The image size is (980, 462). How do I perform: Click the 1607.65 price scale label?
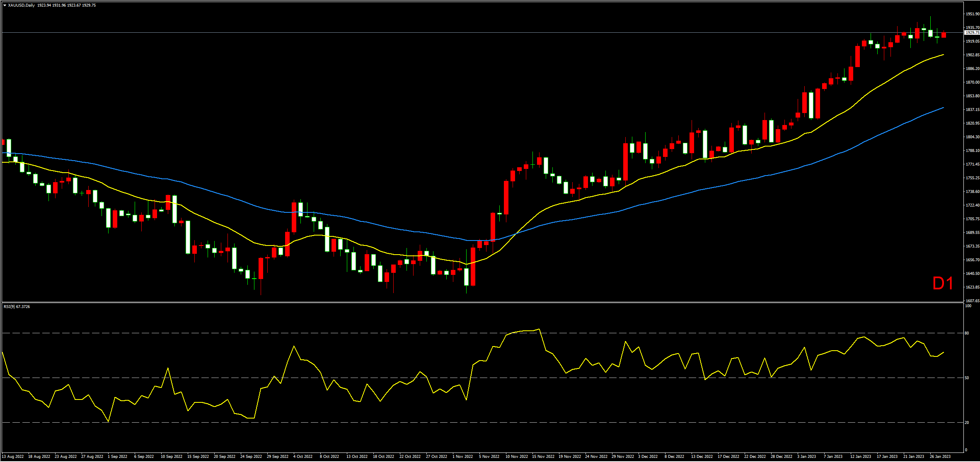pos(973,301)
